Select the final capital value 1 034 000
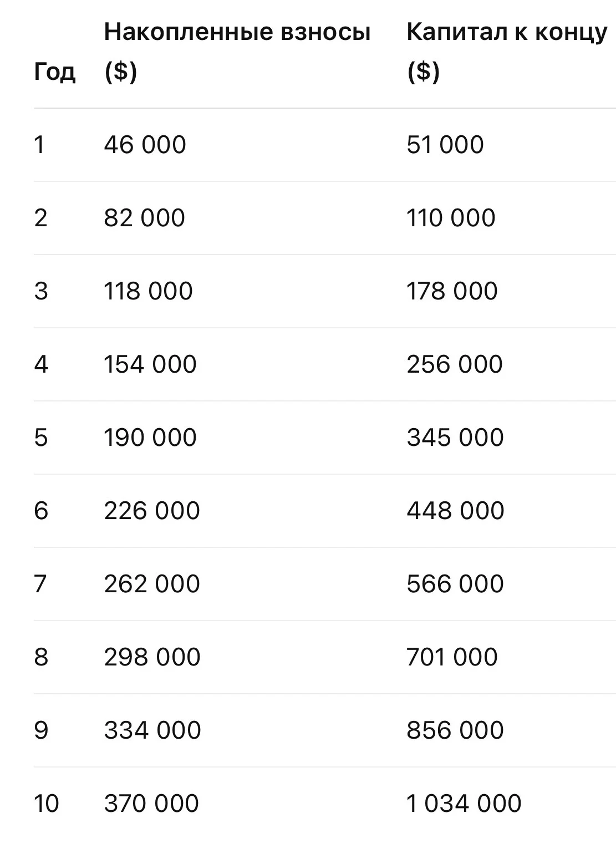616x864 pixels. coord(464,804)
